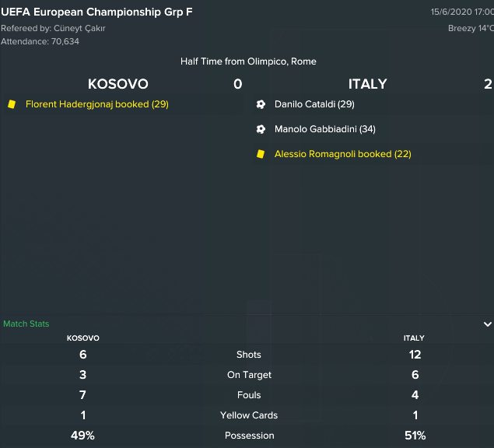Click the yellow card icon beside Florent Hadergjonaj
Viewport: 494px width, 448px height.
tap(12, 104)
